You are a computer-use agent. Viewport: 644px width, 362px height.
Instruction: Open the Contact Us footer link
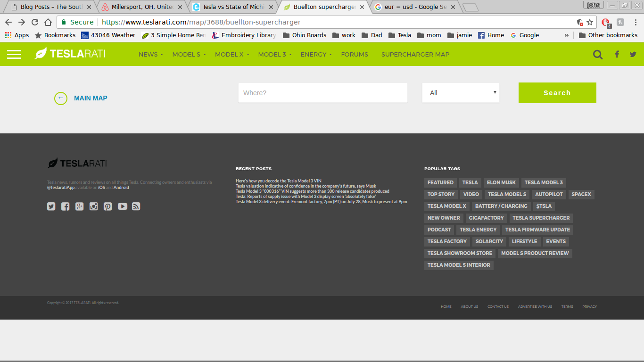point(498,307)
